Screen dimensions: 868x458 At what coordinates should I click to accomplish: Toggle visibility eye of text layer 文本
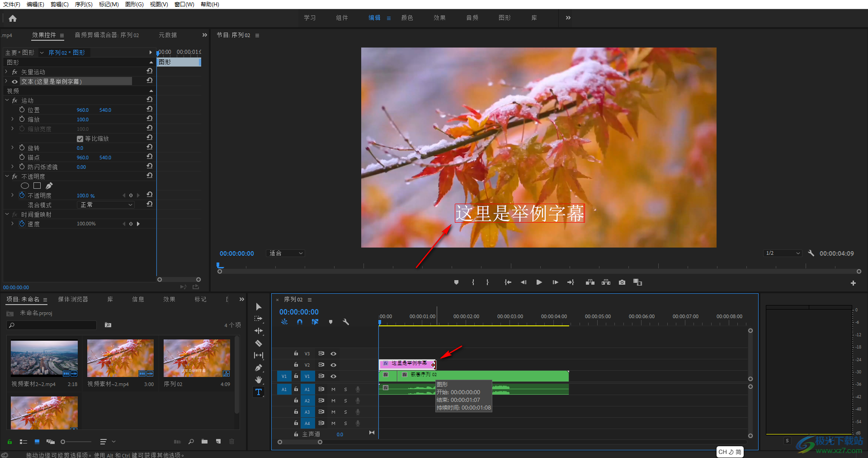(15, 82)
